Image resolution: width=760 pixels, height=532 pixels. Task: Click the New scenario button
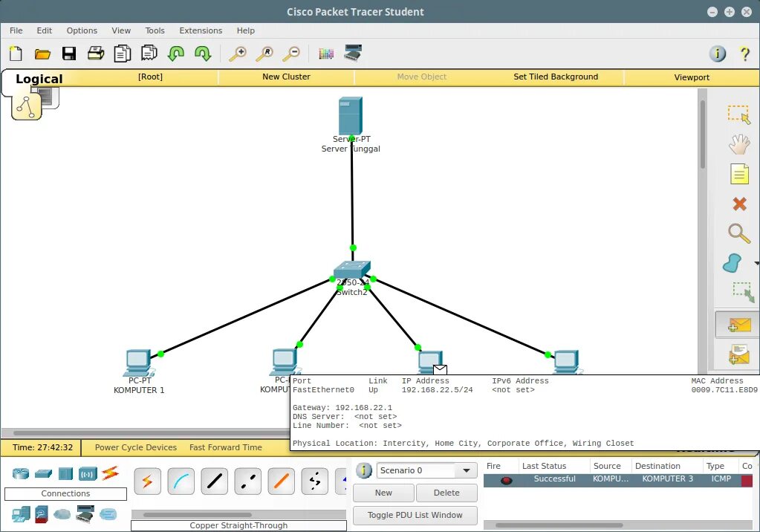coord(383,493)
